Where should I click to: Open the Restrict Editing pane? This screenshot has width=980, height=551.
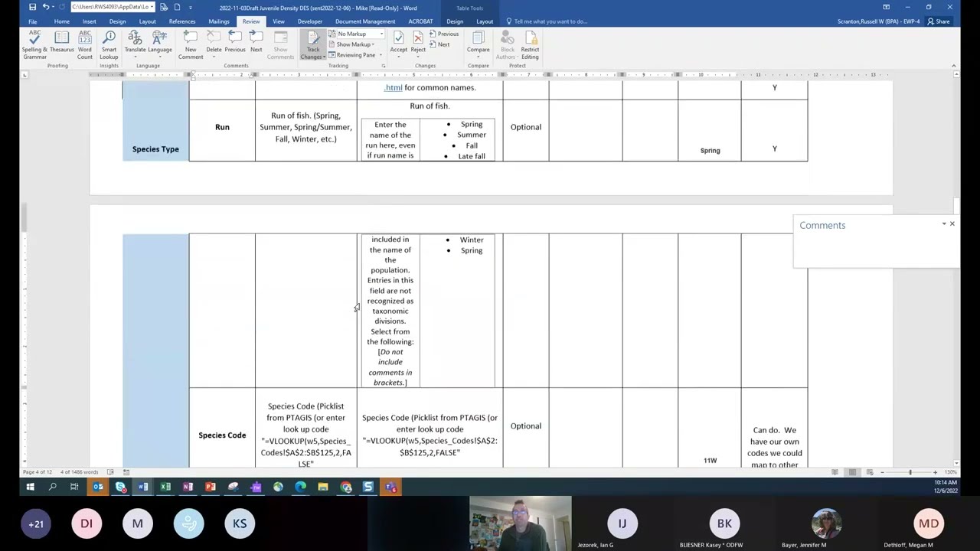(x=530, y=44)
